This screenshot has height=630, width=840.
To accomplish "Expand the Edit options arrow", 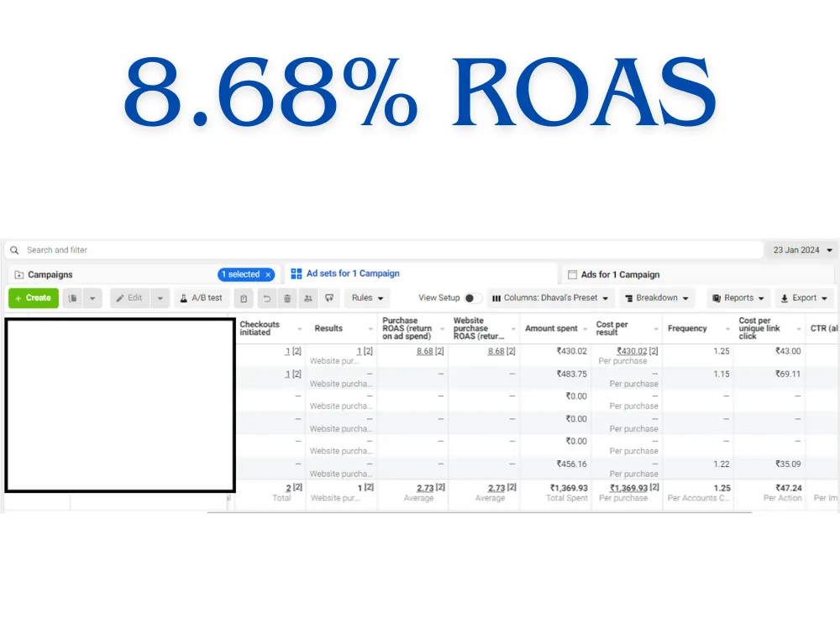I will pyautogui.click(x=160, y=298).
